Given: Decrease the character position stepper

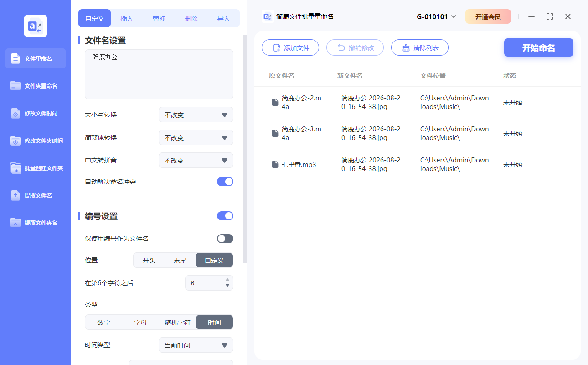Looking at the screenshot, I should (227, 286).
